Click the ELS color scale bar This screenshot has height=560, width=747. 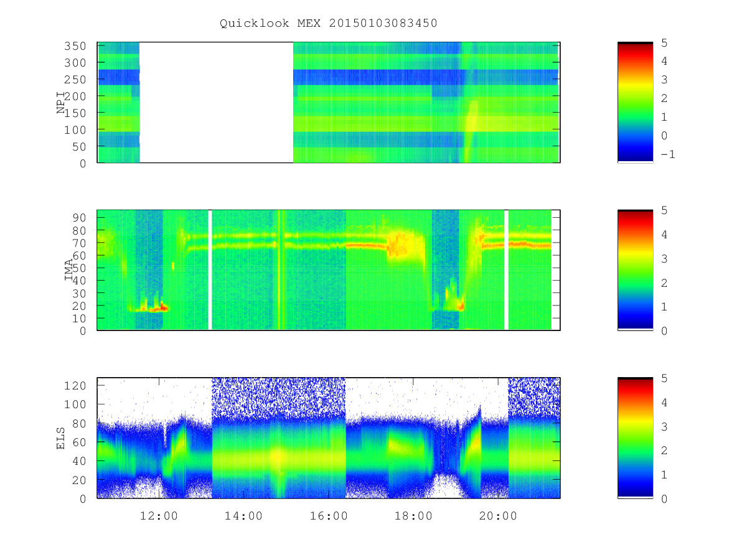[x=635, y=438]
